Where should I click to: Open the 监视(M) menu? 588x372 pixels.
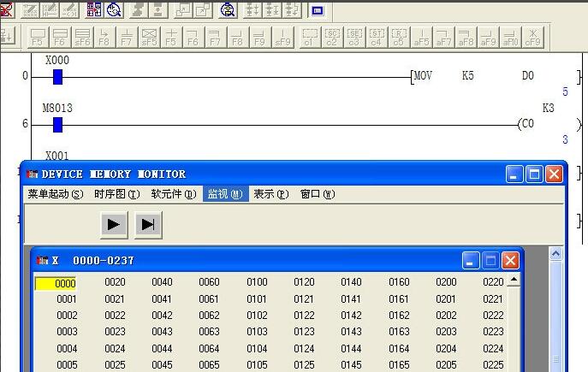(225, 194)
